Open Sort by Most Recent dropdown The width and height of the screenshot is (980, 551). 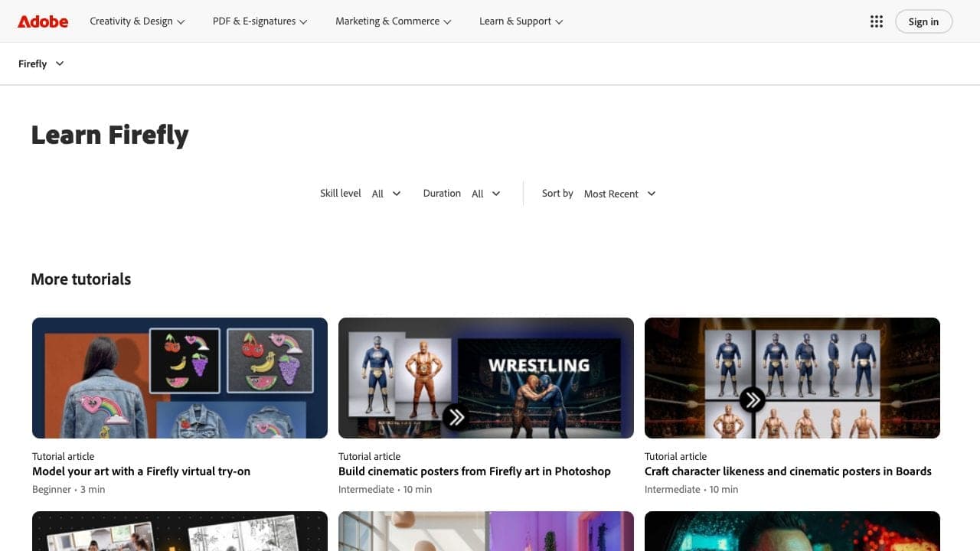pos(620,194)
